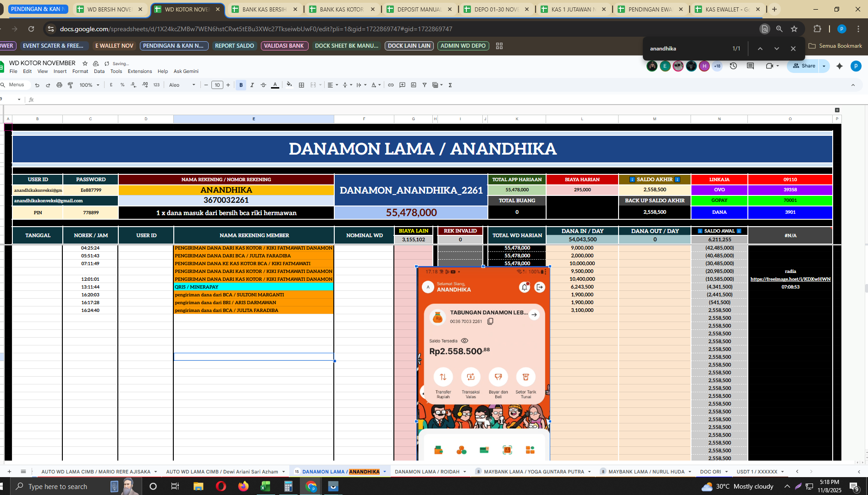
Task: Open VALIDASI BANK bookmark
Action: [x=284, y=46]
